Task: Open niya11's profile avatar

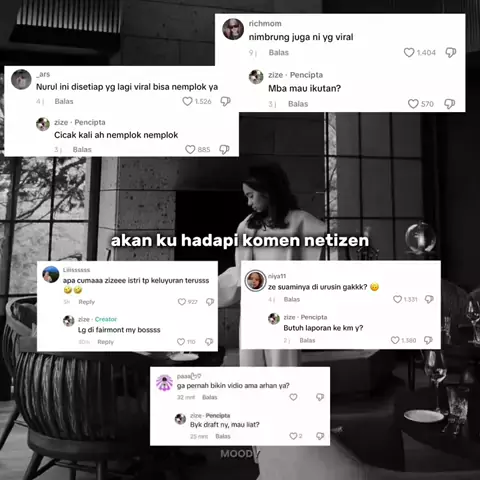Action: click(255, 281)
